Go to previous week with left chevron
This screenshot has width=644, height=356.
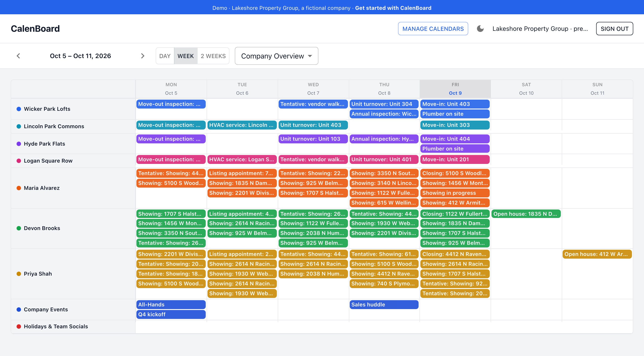[x=18, y=56]
